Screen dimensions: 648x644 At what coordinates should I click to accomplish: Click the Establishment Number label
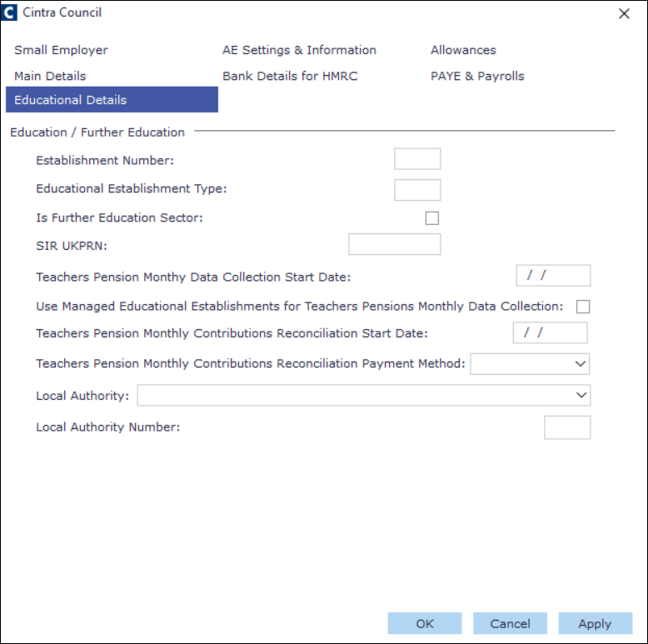coord(105,161)
